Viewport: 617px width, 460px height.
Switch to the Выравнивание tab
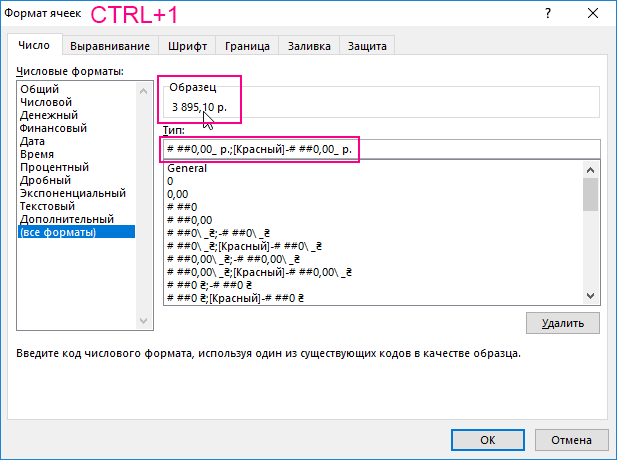(111, 46)
